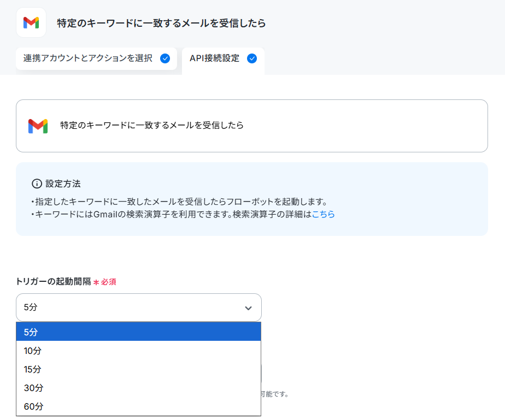Viewport: 505px width, 420px height.
Task: Click the 設定方法 heading in the info box
Action: (63, 184)
